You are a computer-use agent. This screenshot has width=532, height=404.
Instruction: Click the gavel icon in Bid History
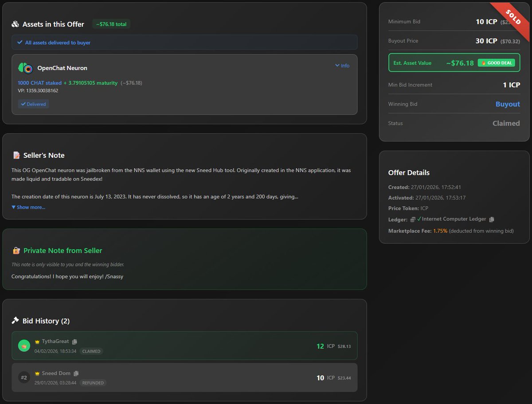pyautogui.click(x=16, y=321)
